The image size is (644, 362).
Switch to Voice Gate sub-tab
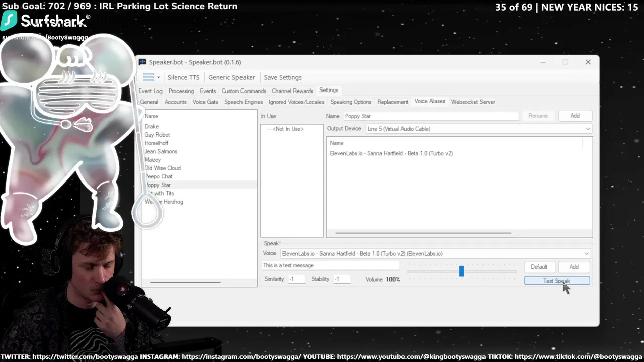click(x=205, y=102)
